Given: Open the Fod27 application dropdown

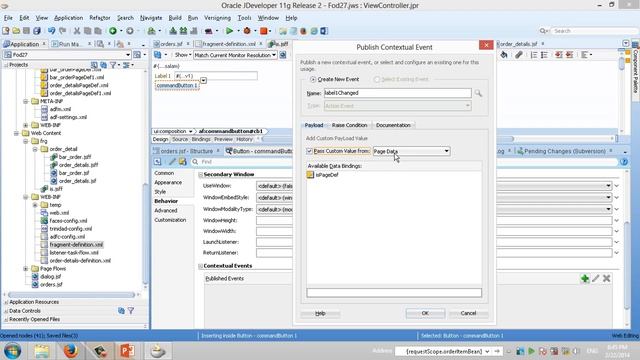Looking at the screenshot, I should [67, 55].
